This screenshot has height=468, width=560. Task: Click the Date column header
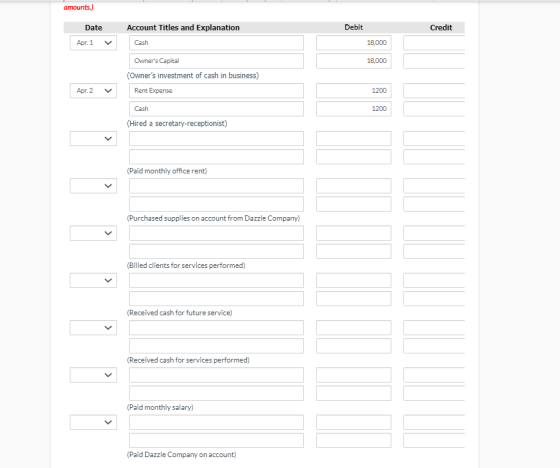94,28
